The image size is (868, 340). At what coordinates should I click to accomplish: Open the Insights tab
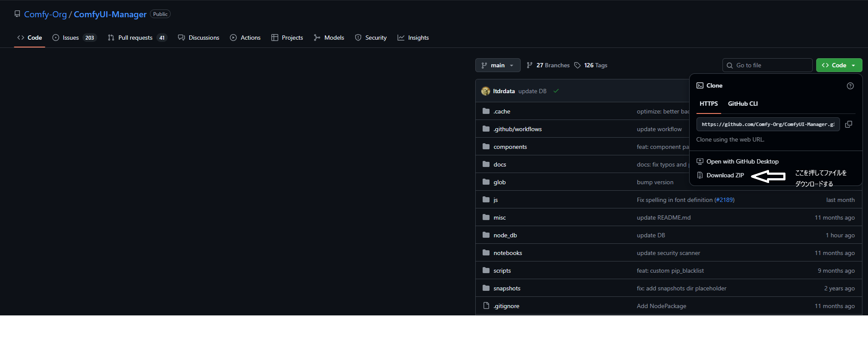click(x=413, y=38)
